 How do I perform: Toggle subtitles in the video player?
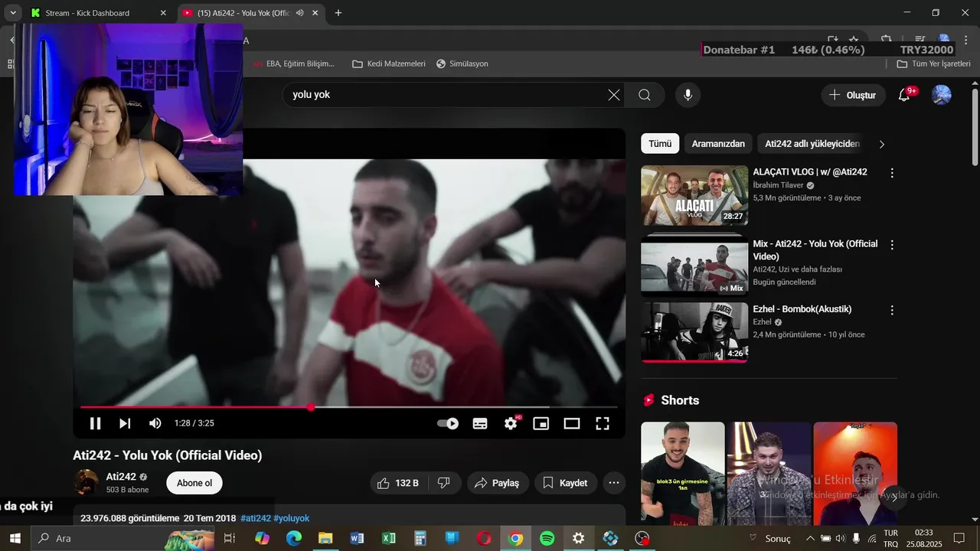[x=480, y=423]
